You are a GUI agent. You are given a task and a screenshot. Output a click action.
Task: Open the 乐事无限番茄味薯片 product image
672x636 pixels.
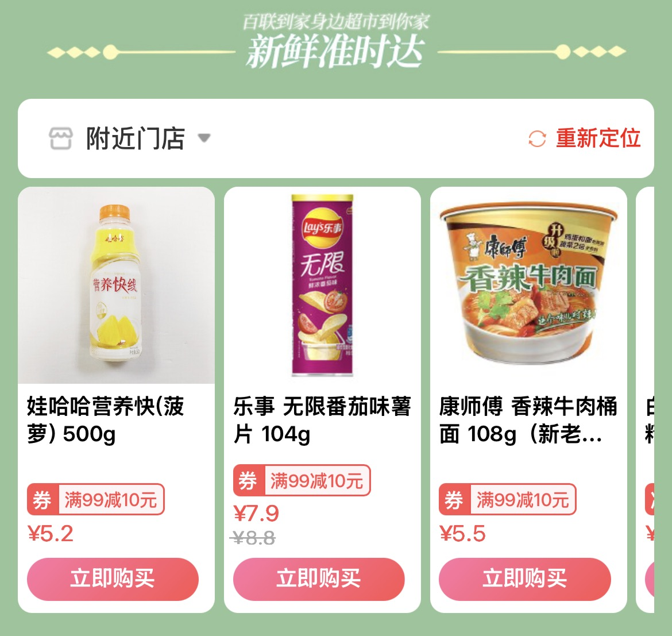pos(322,285)
